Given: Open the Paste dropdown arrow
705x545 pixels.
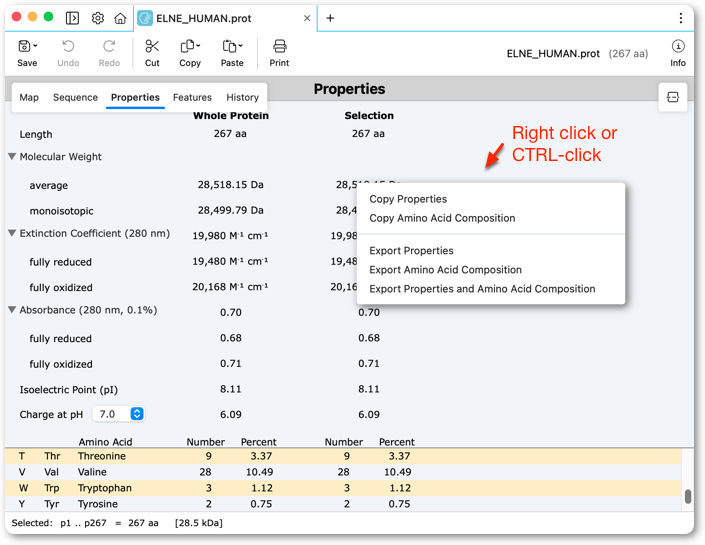Looking at the screenshot, I should click(x=241, y=46).
